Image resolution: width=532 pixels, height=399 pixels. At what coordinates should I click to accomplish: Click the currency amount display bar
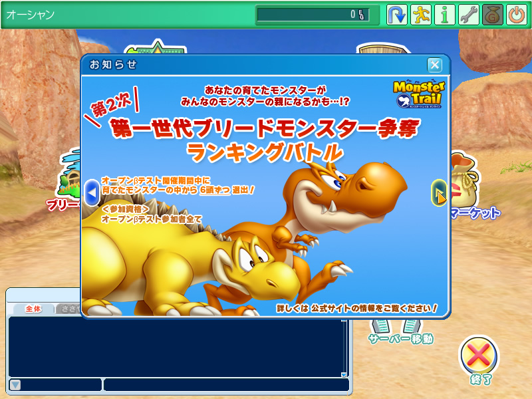pyautogui.click(x=313, y=15)
